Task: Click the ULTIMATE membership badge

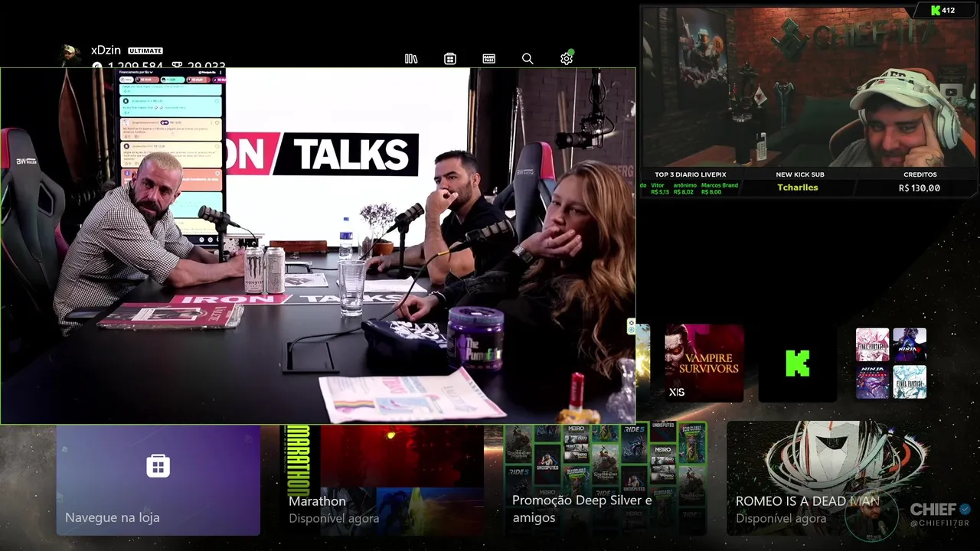Action: tap(145, 51)
